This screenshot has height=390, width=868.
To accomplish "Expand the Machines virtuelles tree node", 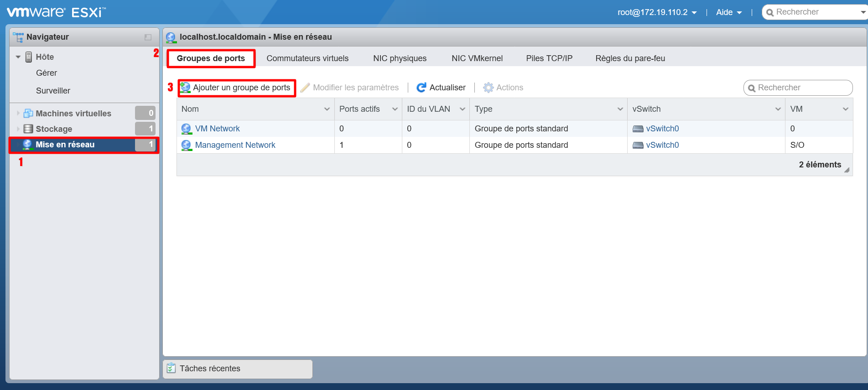I will click(18, 113).
